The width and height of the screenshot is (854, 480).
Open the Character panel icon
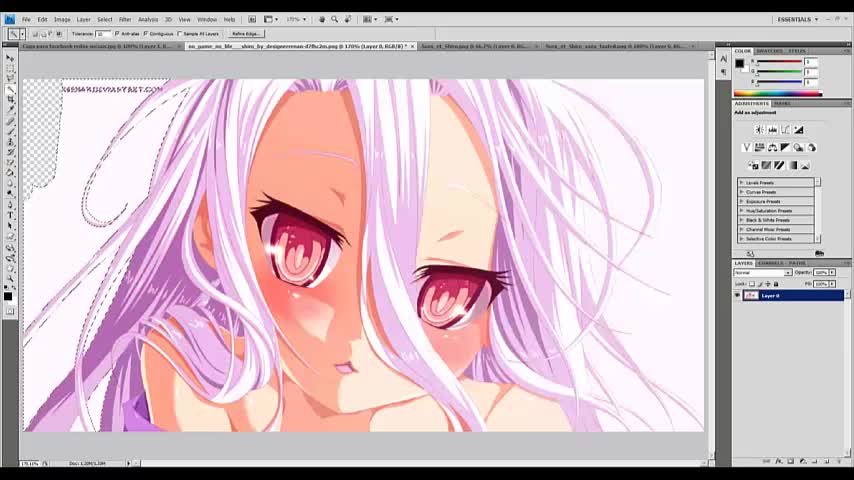(x=723, y=59)
